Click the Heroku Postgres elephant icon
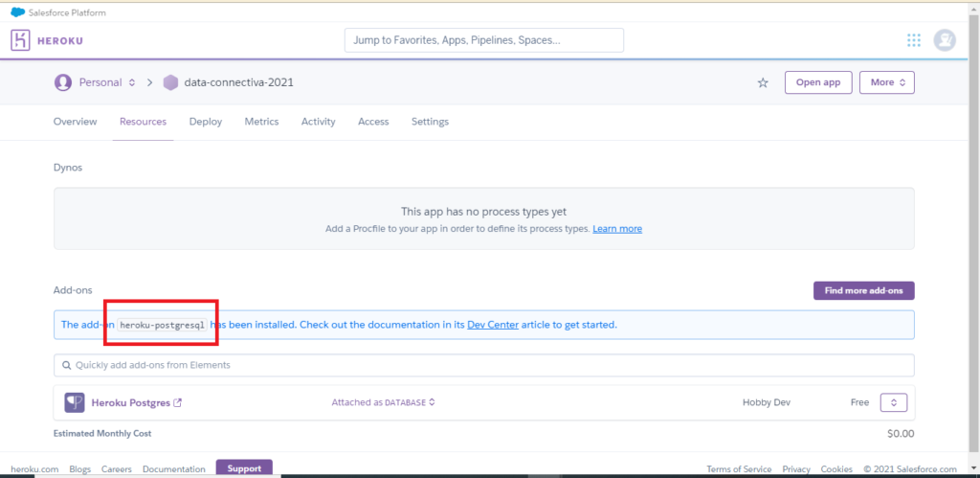980x478 pixels. 75,402
